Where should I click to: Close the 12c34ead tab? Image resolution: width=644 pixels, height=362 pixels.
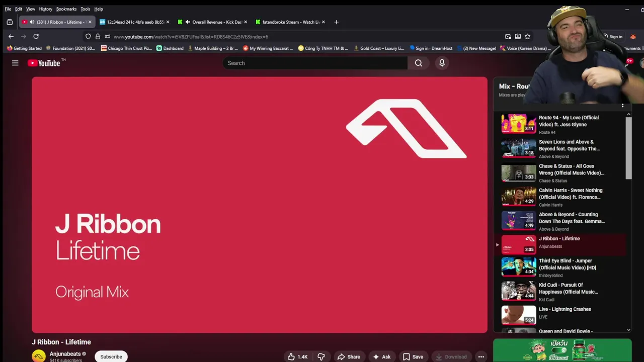coord(168,22)
